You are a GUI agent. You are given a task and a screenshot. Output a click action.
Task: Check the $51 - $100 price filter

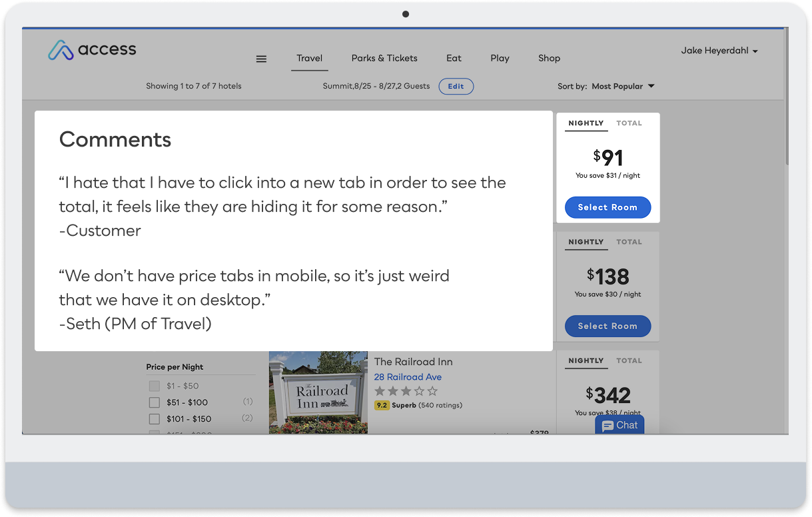155,402
